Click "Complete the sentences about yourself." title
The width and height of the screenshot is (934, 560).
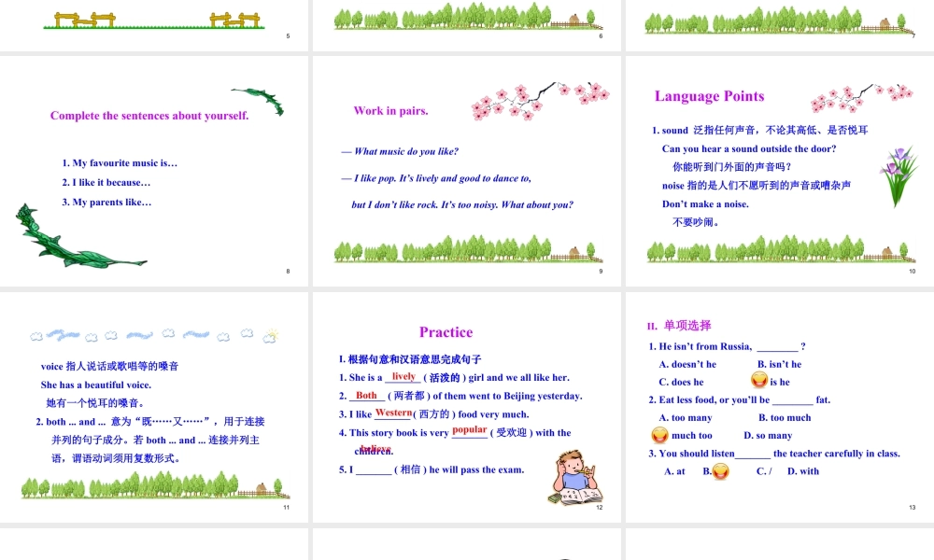[x=149, y=116]
